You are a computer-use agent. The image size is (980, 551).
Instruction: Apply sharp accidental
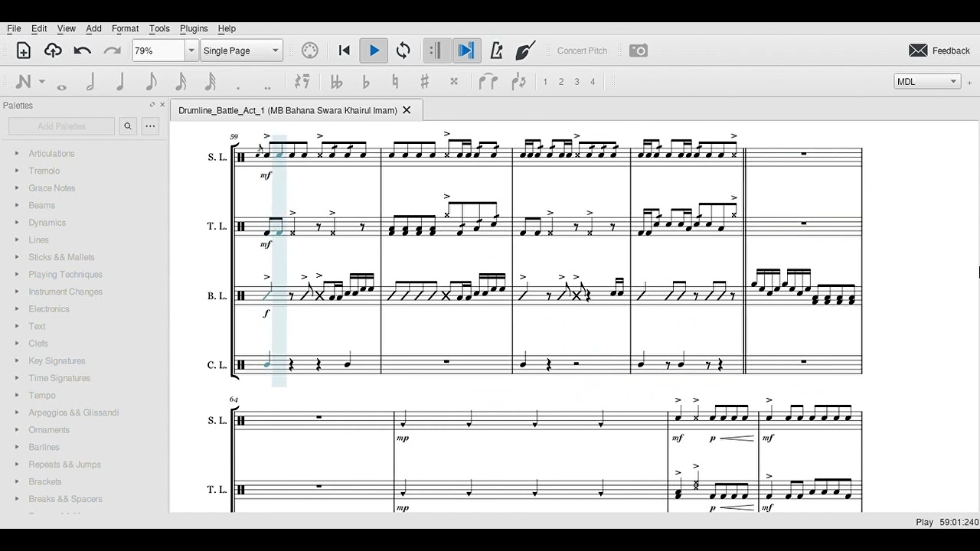pos(424,82)
